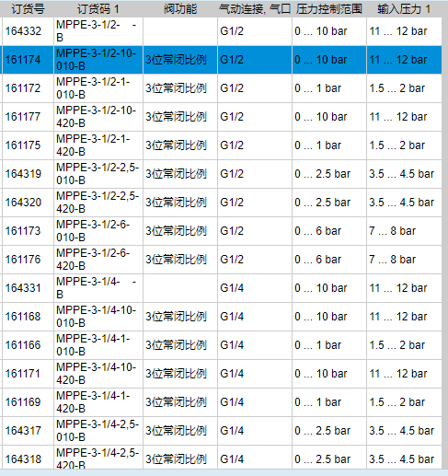Select order number 164320

tap(23, 203)
